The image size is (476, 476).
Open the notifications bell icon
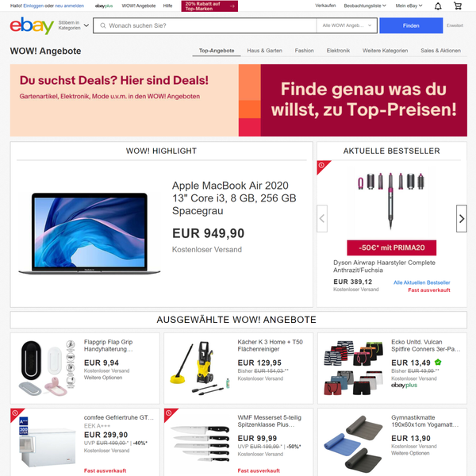point(438,6)
